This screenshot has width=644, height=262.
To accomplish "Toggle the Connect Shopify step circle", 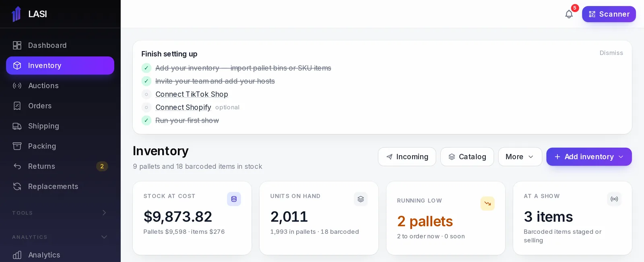I will point(147,107).
